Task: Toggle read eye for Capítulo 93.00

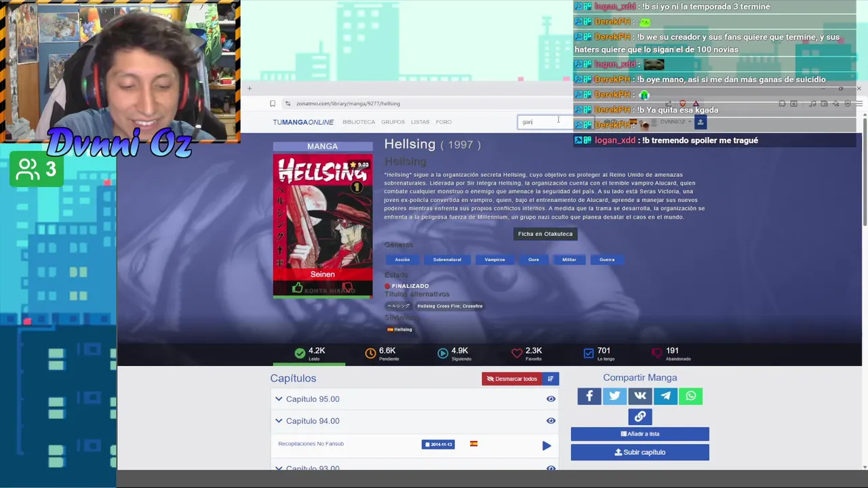Action: point(551,468)
